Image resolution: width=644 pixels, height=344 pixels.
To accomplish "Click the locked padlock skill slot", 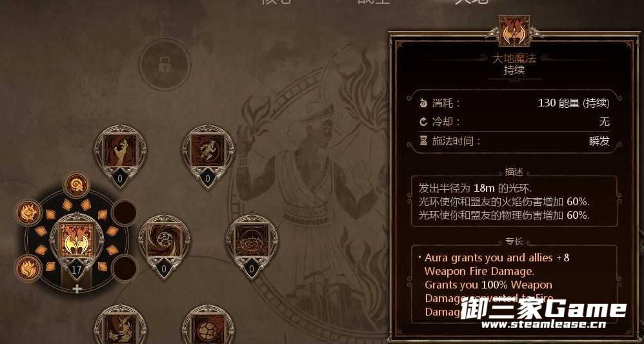I will coord(165,65).
